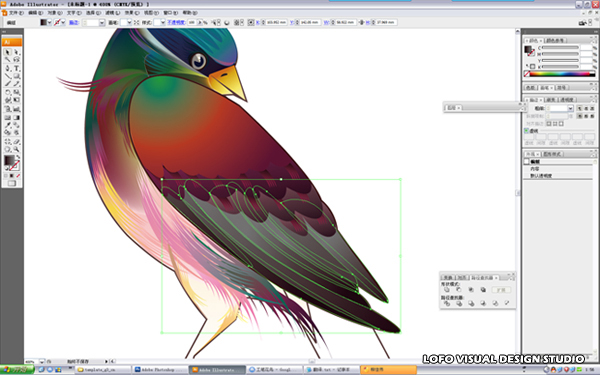
Task: Open the File (文件) menu
Action: tap(16, 13)
